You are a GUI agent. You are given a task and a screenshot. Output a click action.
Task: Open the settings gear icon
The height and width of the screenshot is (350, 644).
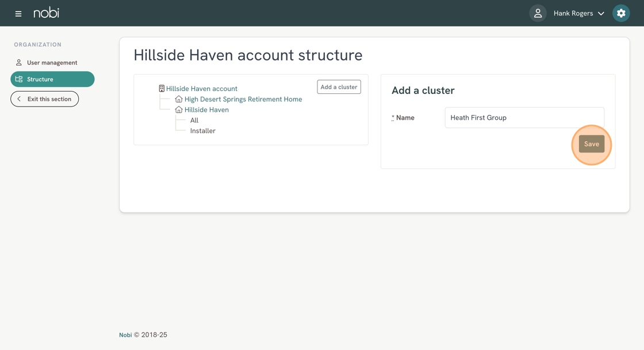point(621,13)
